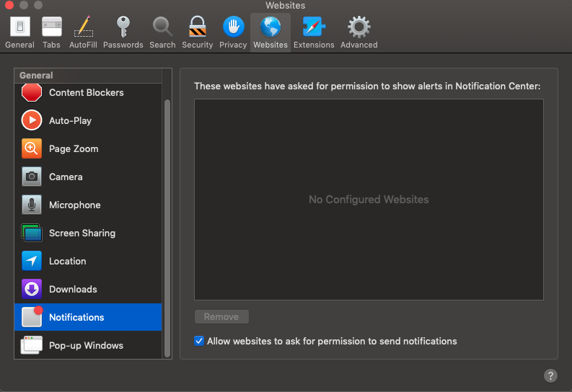Click the Passwords tab label
Screen dimensions: 572x392
tap(123, 45)
